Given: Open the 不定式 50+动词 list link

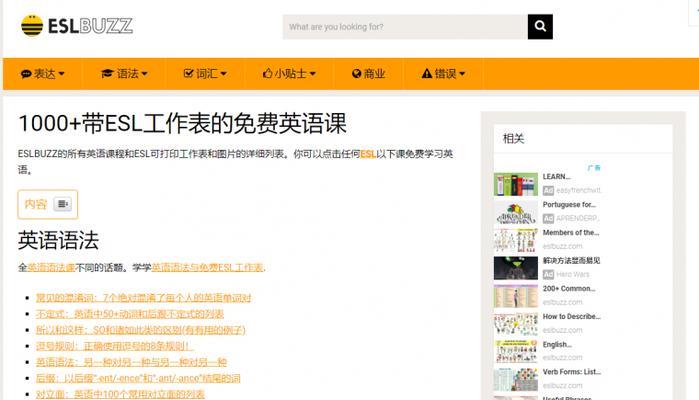Looking at the screenshot, I should tap(130, 314).
